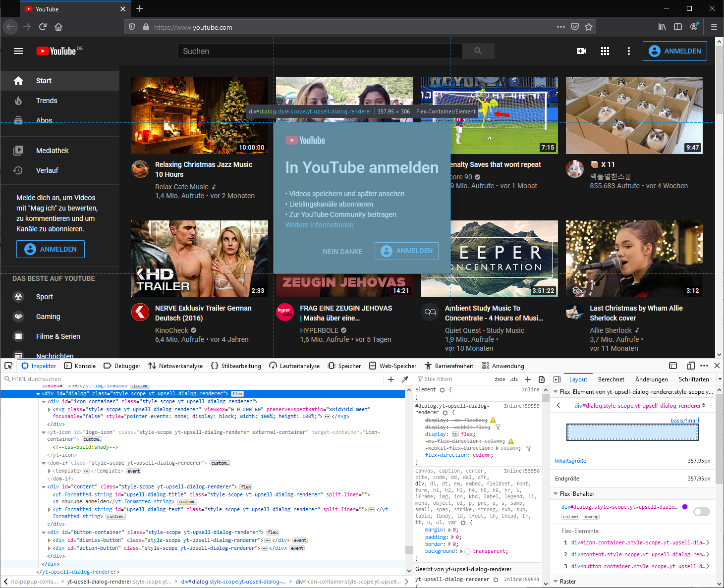
Task: Click ANMELDEN button in page header
Action: coord(674,51)
